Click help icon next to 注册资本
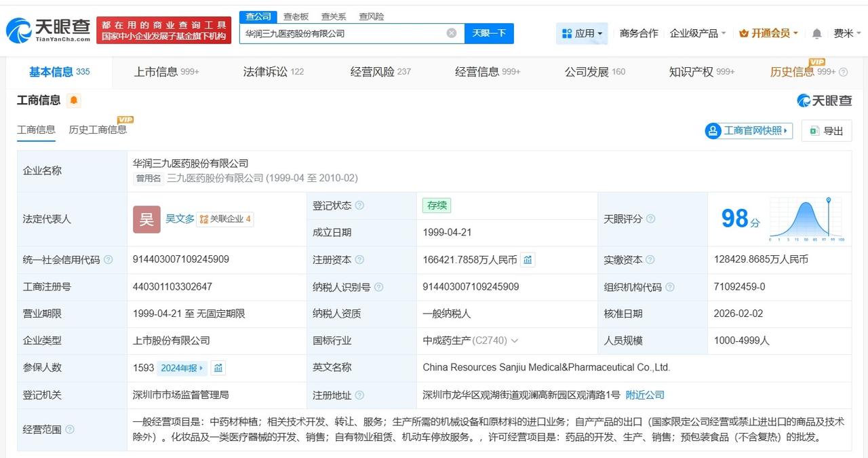 (x=359, y=260)
